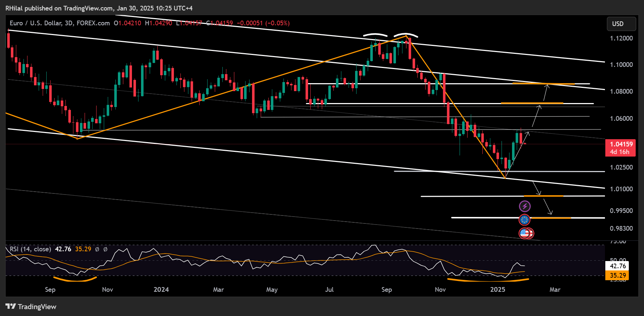This screenshot has height=316, width=644.
Task: Open the USD currency selector
Action: [x=621, y=24]
